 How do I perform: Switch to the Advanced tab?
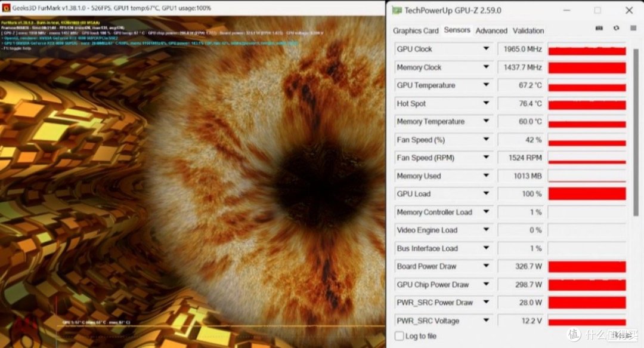coord(491,31)
